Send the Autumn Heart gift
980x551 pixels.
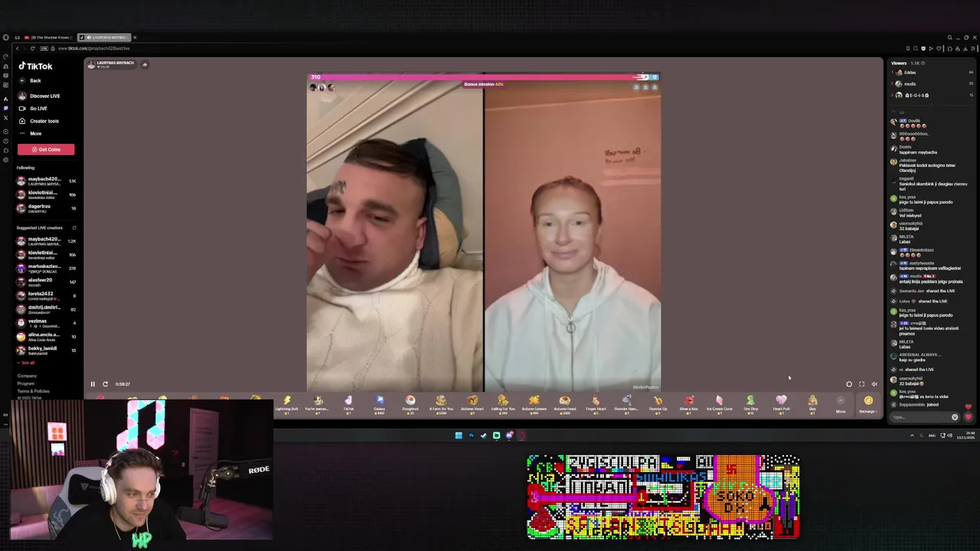472,404
